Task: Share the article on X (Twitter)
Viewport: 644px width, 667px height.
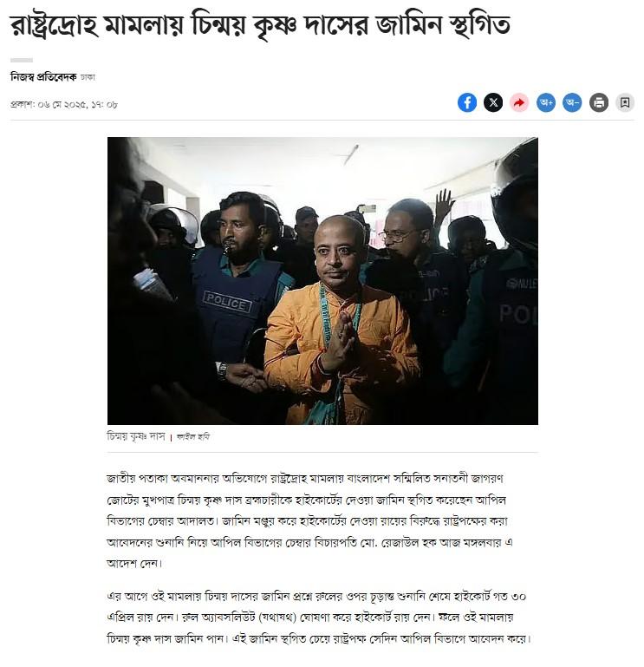Action: point(493,102)
